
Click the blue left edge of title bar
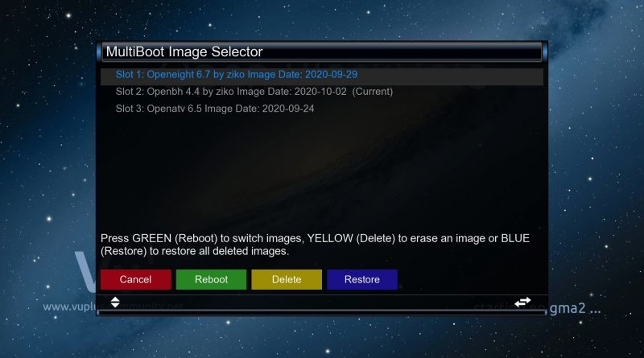98,51
